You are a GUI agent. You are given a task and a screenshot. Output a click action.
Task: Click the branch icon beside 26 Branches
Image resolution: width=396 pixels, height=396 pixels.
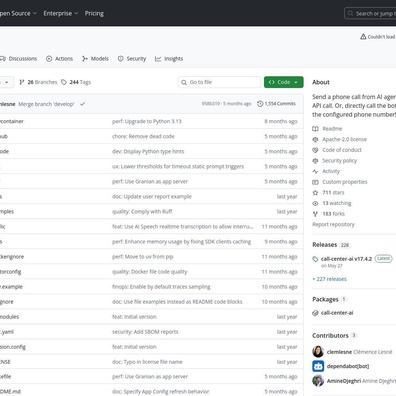click(x=22, y=82)
